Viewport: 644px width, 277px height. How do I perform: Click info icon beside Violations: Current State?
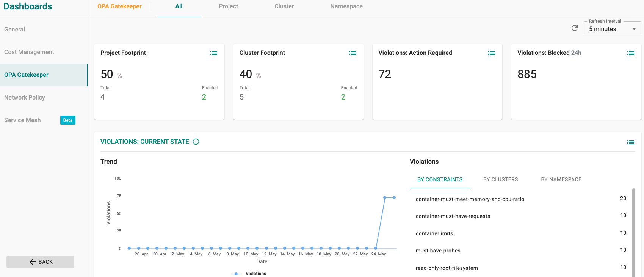point(196,142)
